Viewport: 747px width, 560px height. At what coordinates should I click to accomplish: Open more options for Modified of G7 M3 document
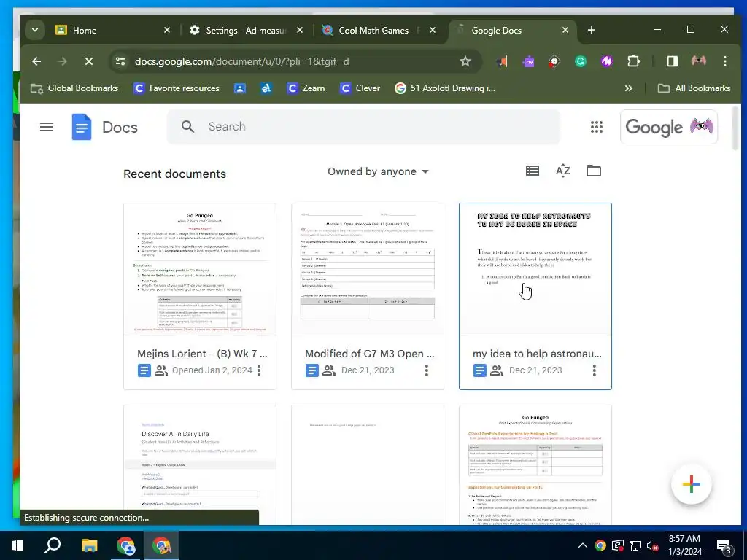[x=427, y=370]
